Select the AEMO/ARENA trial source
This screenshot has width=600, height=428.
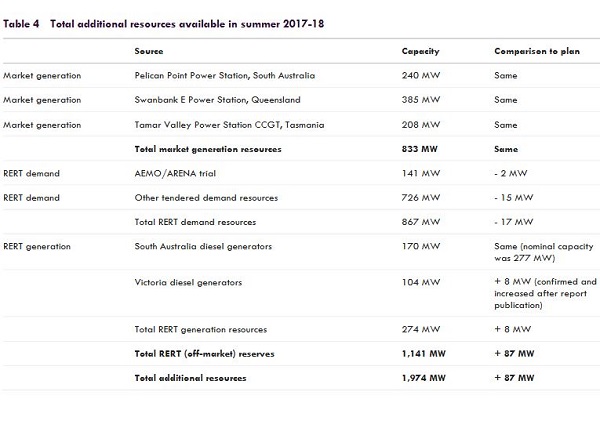tap(177, 174)
